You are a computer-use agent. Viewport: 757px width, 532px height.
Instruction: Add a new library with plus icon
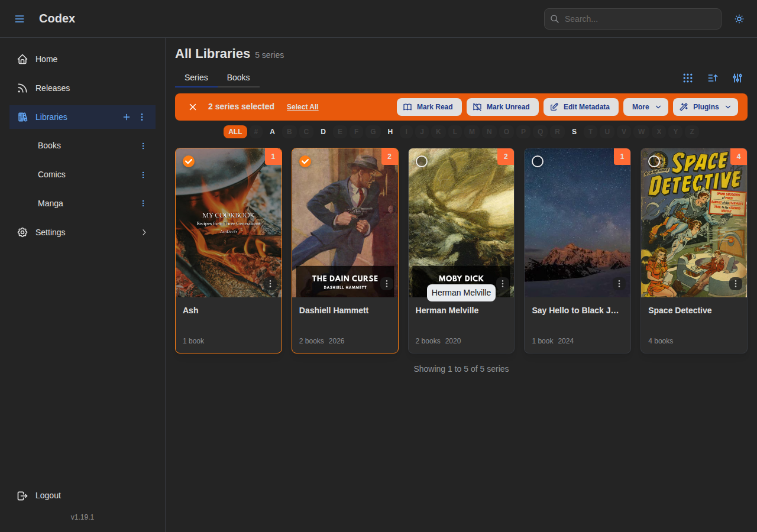(x=126, y=117)
